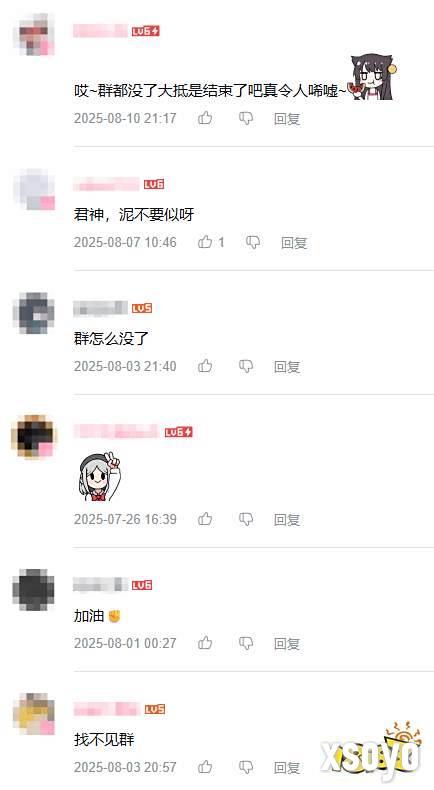This screenshot has width=434, height=790.
Task: Open the avatar of the '加油' commenter
Action: click(x=33, y=589)
